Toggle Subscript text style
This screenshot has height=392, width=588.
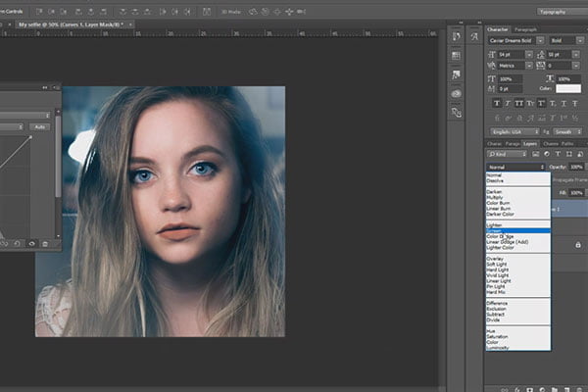553,104
